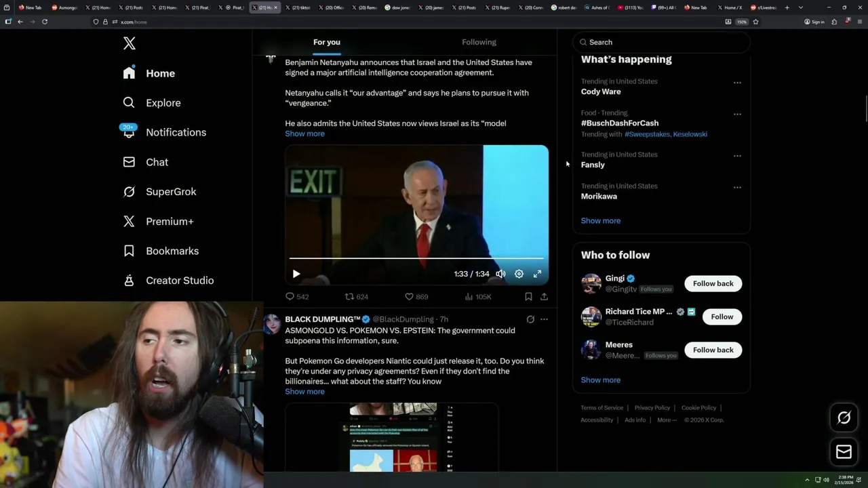Reply to Netanyahu post, 542 replies
The height and width of the screenshot is (488, 868).
(297, 297)
